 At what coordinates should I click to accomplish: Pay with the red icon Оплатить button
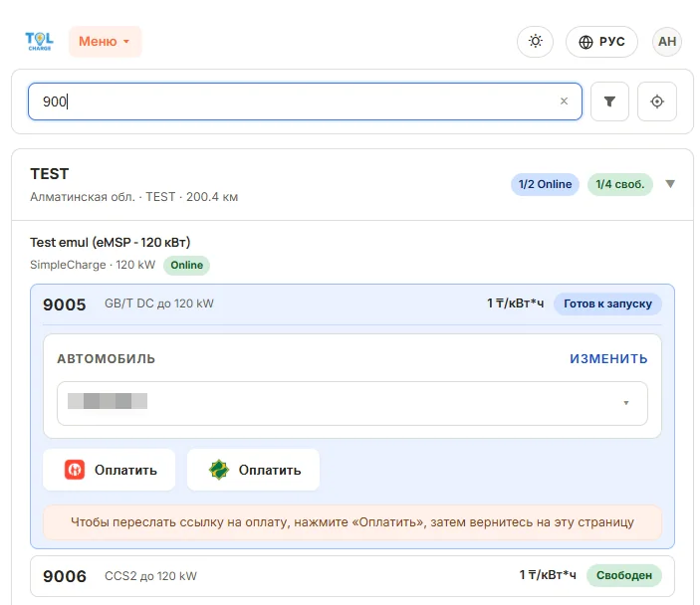click(110, 470)
